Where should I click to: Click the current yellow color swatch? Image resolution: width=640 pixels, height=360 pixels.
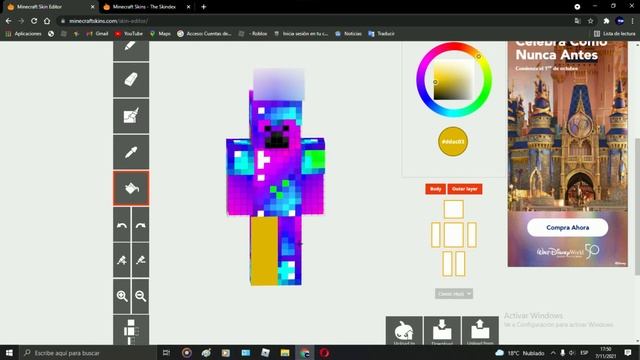click(453, 142)
